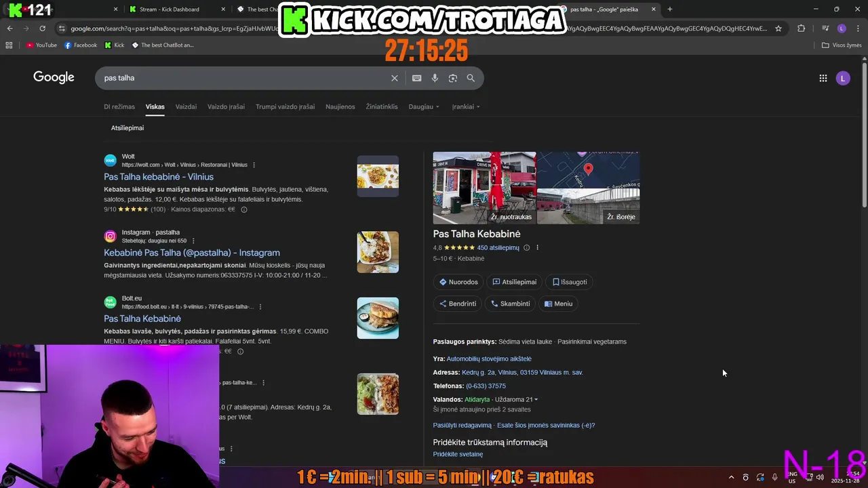Screen dimensions: 868x488
Task: Open knowledge panel more options dots
Action: point(537,247)
